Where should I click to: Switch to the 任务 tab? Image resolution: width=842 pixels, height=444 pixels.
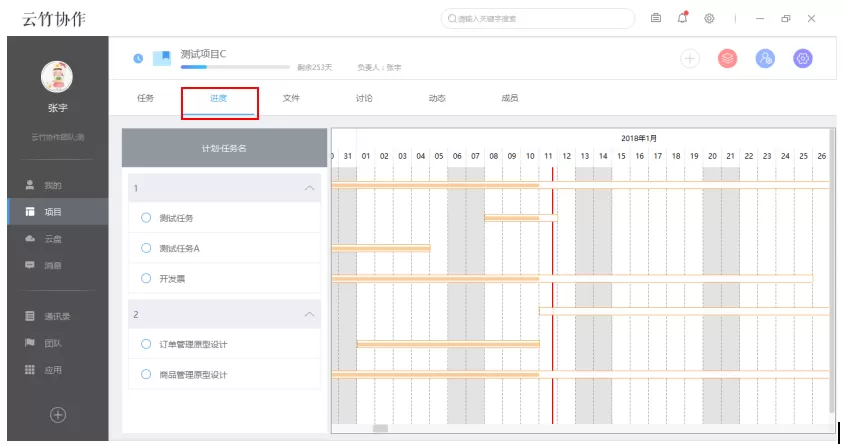point(146,98)
